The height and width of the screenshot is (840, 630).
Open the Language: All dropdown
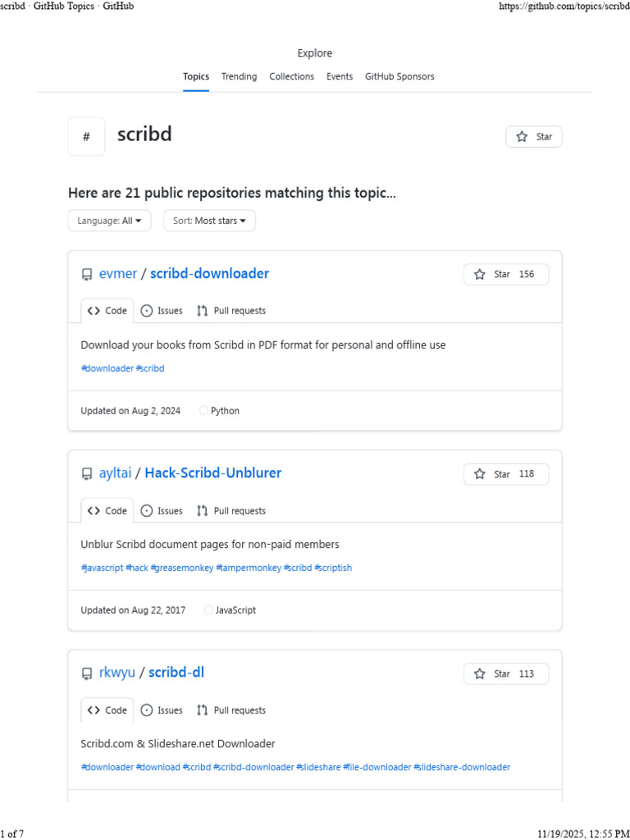point(109,221)
